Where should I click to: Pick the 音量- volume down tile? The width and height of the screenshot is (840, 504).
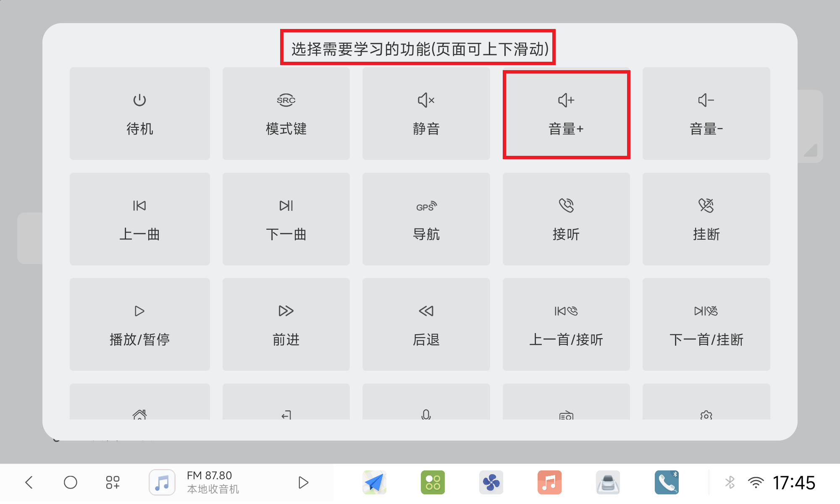coord(706,113)
